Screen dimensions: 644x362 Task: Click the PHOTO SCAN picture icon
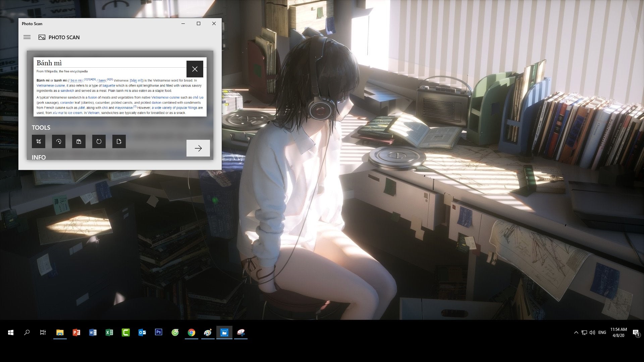(x=42, y=37)
